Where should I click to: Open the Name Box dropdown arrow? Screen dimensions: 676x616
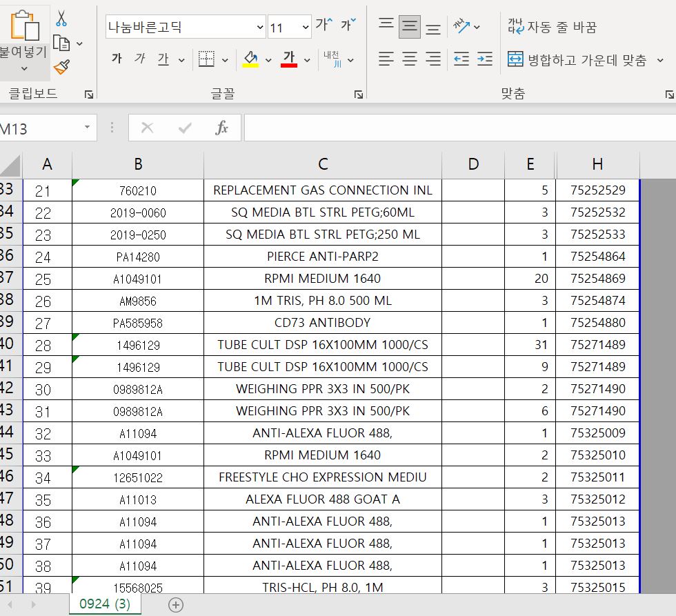click(88, 127)
